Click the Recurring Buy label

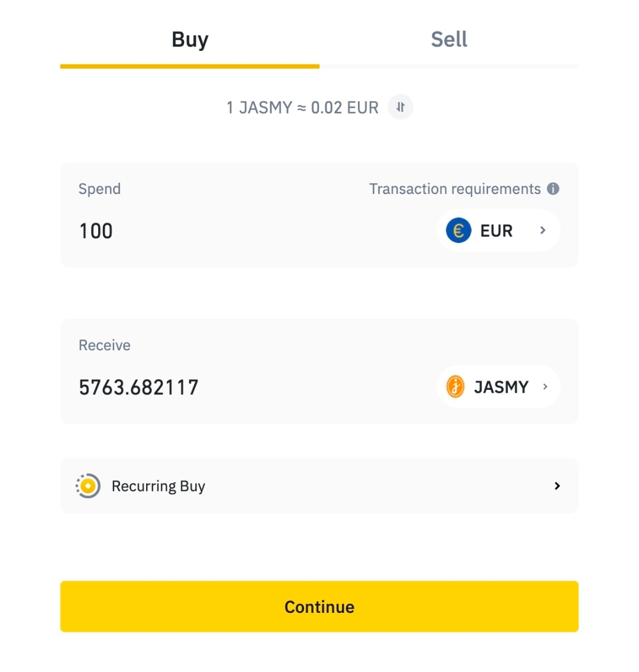click(158, 486)
